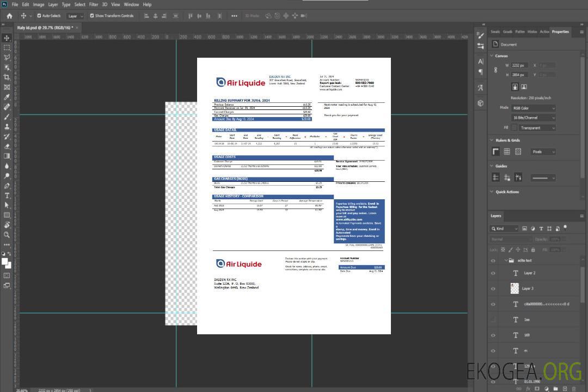Select the Brush tool
Image resolution: width=588 pixels, height=392 pixels.
point(7,117)
